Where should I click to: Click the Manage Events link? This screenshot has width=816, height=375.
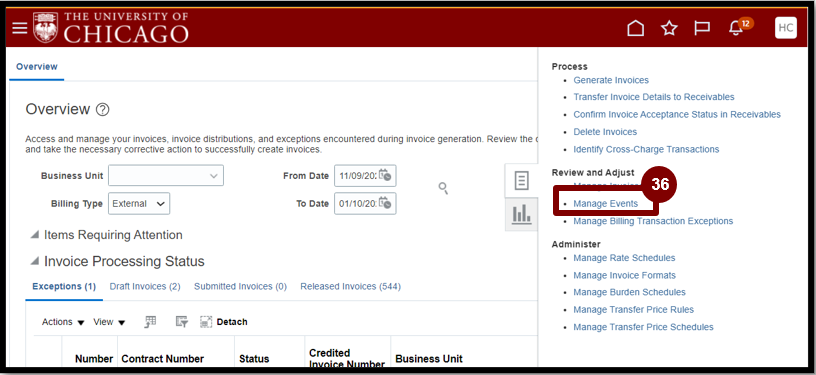[x=606, y=204]
